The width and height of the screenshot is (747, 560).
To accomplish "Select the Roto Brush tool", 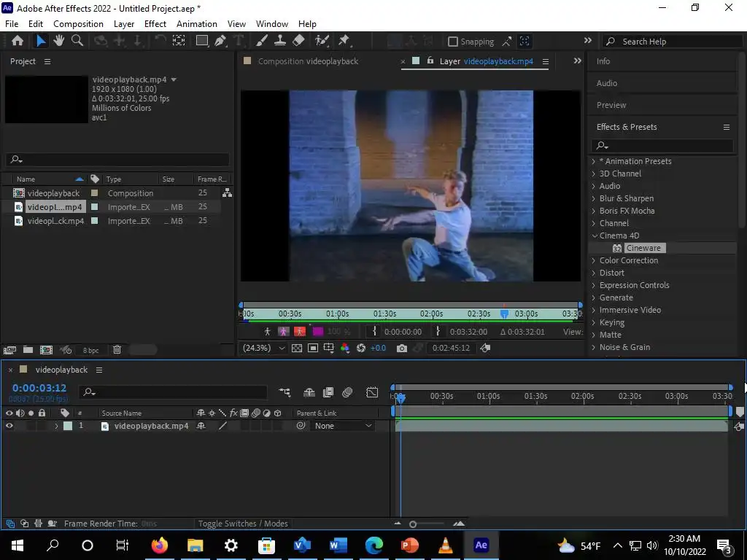I will [322, 41].
